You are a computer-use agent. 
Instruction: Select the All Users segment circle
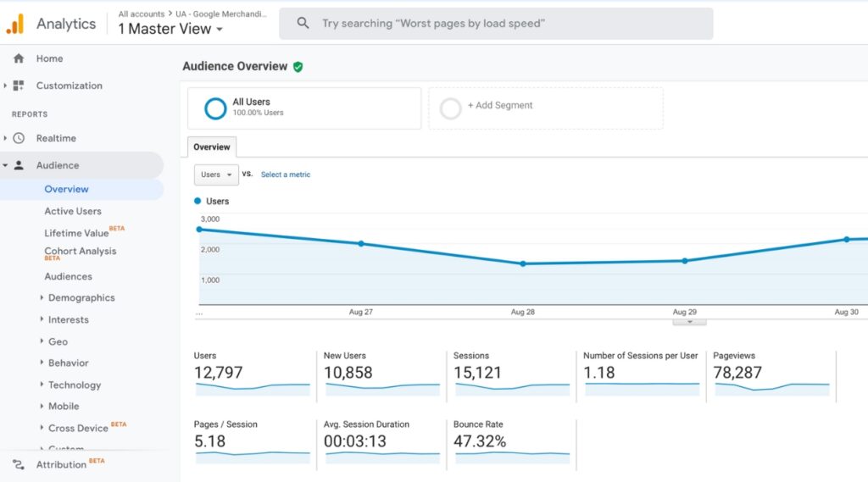(x=215, y=108)
